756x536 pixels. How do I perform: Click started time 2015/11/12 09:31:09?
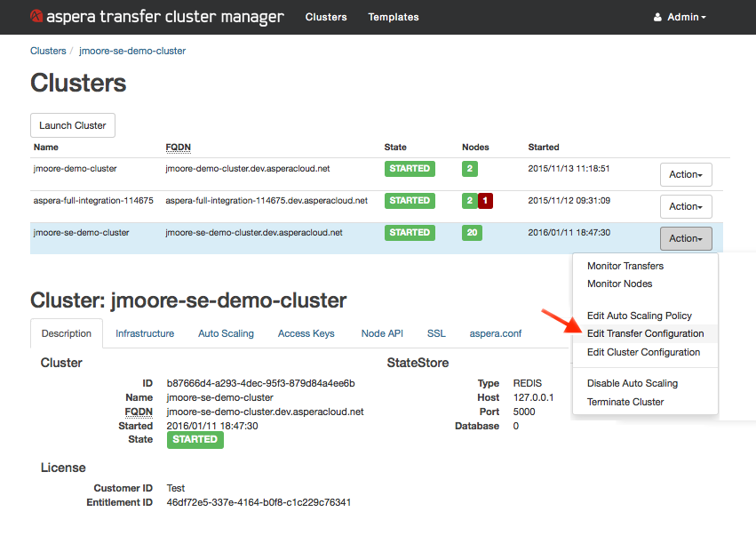pyautogui.click(x=569, y=200)
